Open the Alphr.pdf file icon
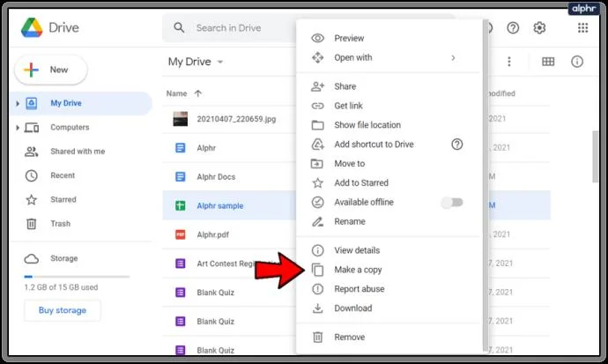 click(x=181, y=234)
